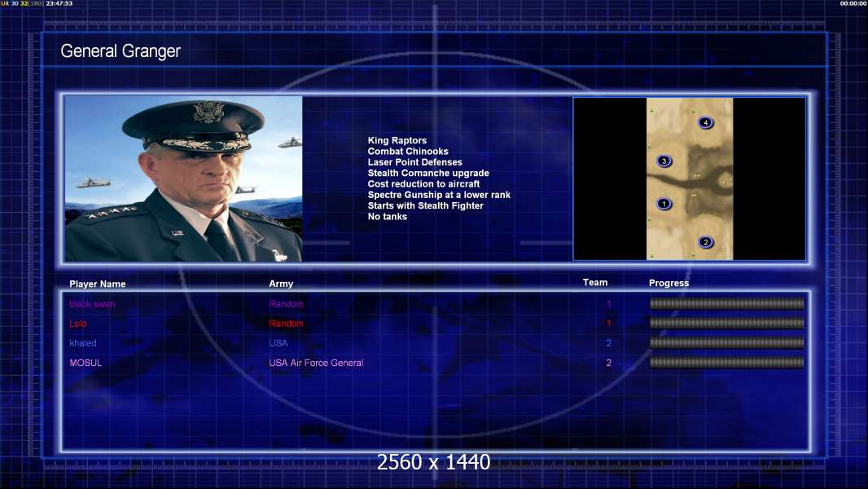Select player black swan row
868x489 pixels.
click(x=436, y=304)
